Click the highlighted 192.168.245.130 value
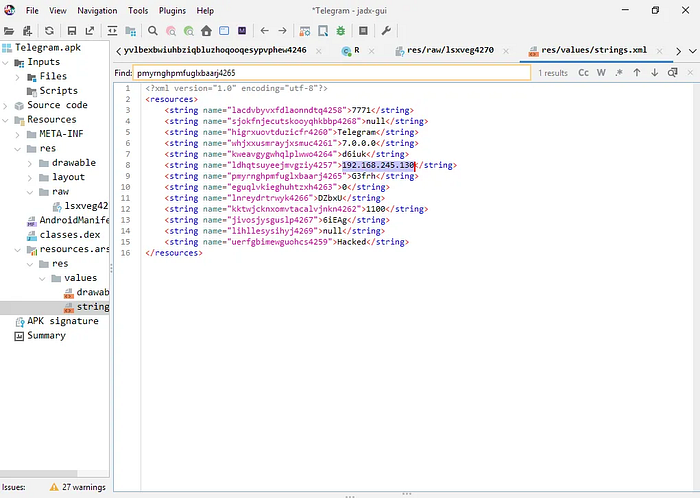Viewport: 700px width, 498px height. (x=378, y=166)
